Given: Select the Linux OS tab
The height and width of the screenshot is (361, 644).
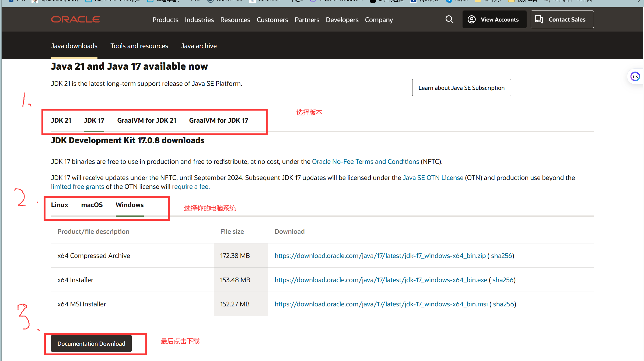Looking at the screenshot, I should [59, 205].
